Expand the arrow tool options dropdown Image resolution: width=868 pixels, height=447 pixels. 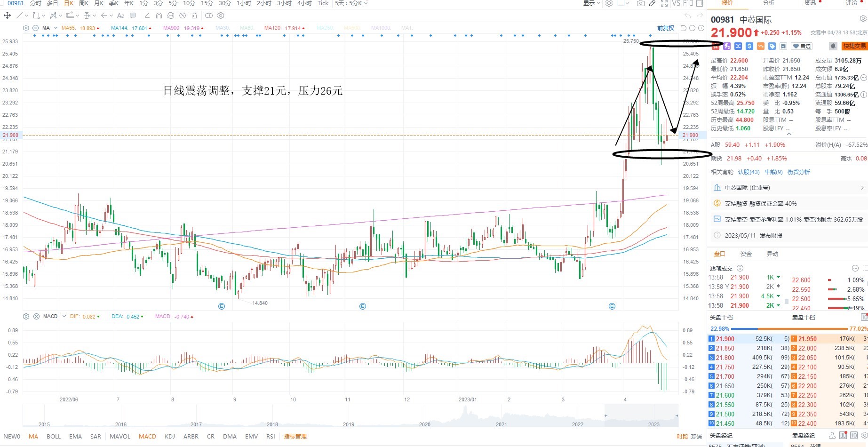(111, 16)
